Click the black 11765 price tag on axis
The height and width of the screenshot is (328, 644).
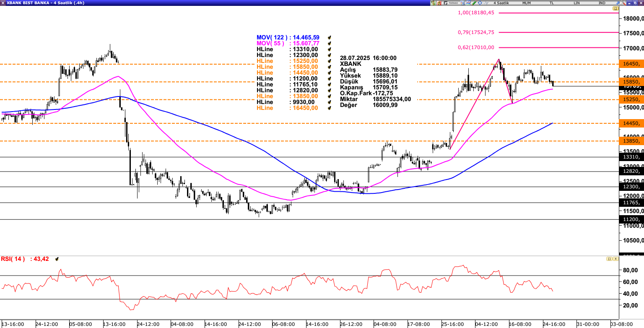[631, 203]
